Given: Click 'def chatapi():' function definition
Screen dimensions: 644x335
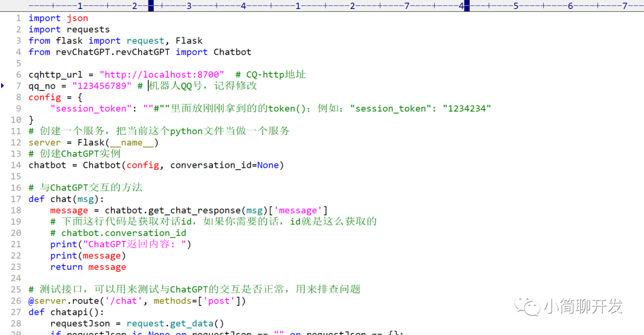Looking at the screenshot, I should coord(67,312).
